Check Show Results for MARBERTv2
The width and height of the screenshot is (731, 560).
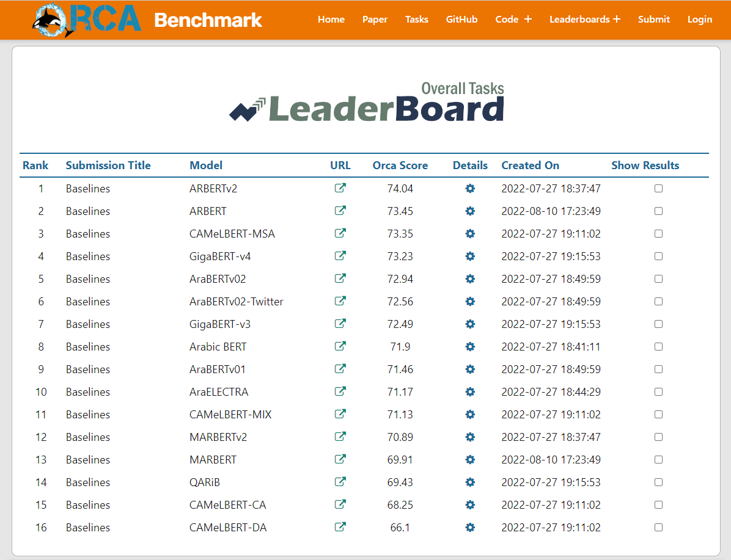[x=658, y=437]
